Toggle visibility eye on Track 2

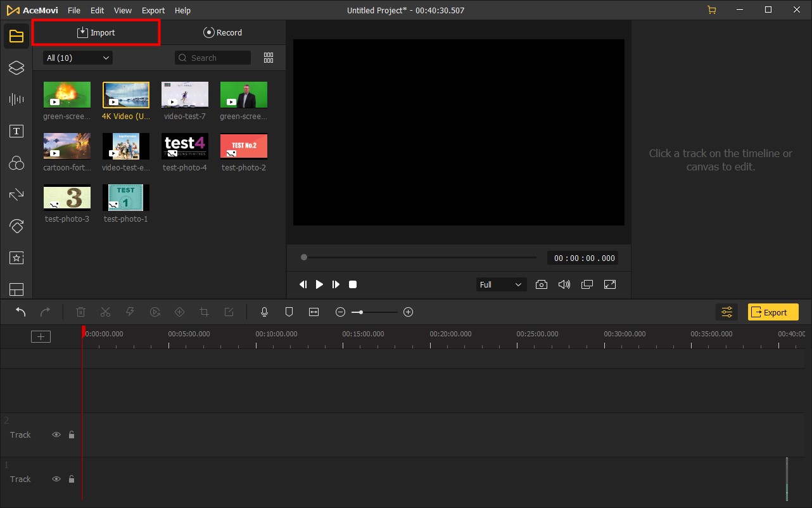click(56, 435)
